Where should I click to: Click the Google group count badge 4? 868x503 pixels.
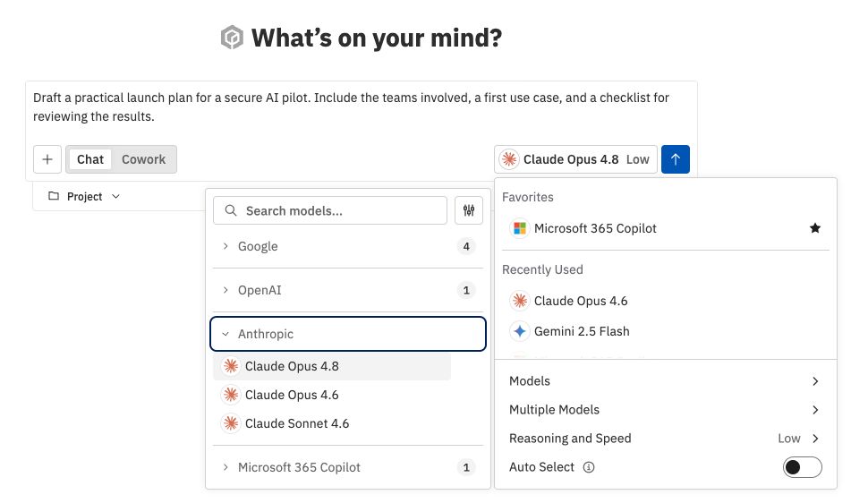[x=466, y=246]
